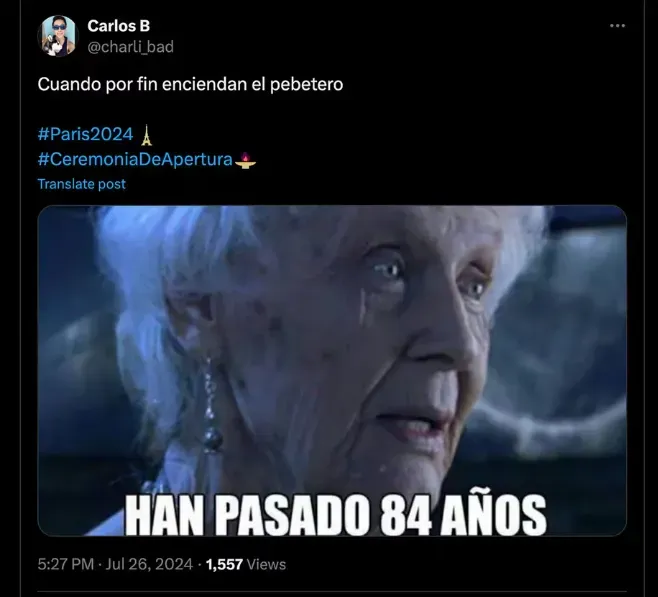Open the #Paris2024 hashtag
The height and width of the screenshot is (597, 658).
point(85,134)
